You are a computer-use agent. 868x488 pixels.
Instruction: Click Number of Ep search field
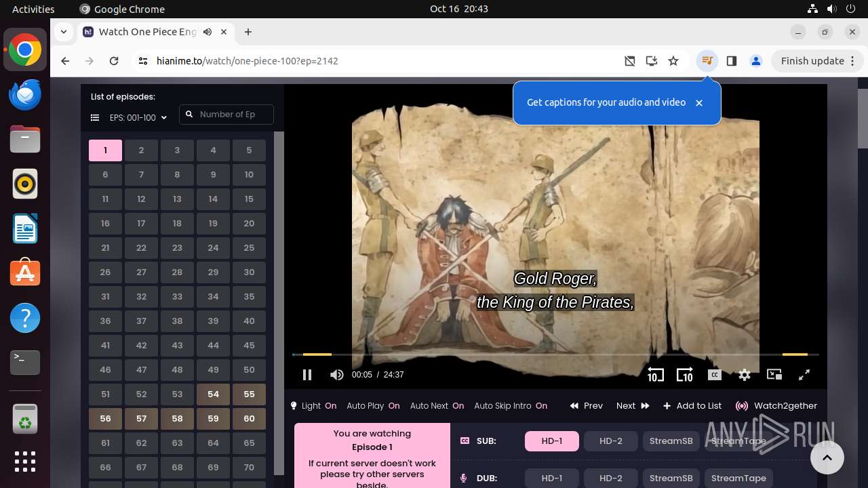(x=226, y=115)
